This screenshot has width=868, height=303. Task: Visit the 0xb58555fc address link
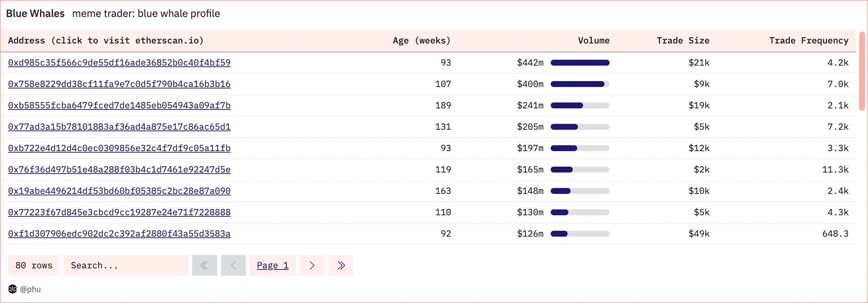tap(119, 105)
